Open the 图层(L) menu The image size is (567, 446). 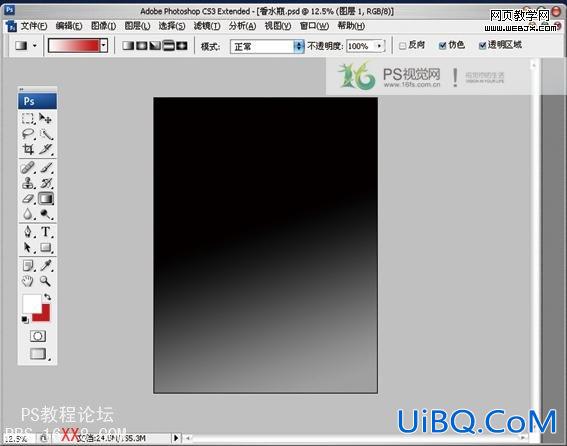click(x=137, y=26)
